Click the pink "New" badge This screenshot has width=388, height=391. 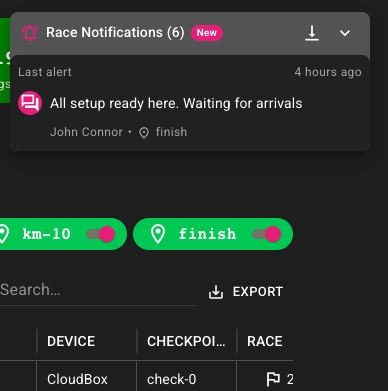click(207, 33)
